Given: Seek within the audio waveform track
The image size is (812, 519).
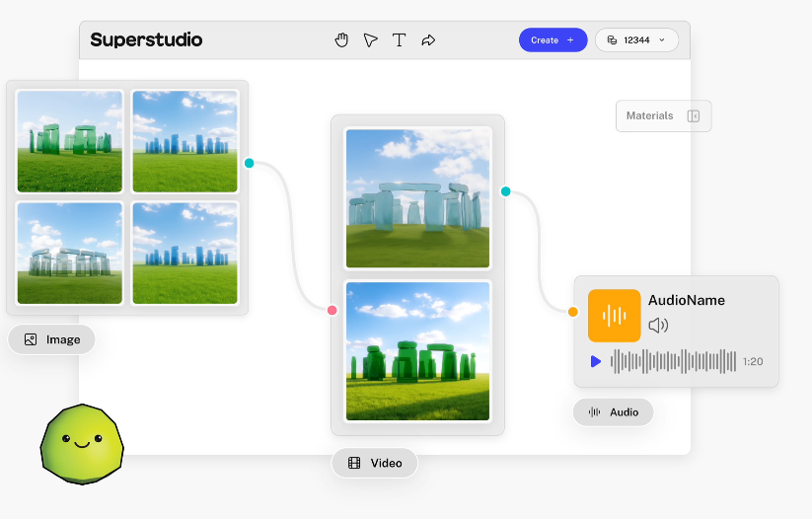Looking at the screenshot, I should (673, 361).
